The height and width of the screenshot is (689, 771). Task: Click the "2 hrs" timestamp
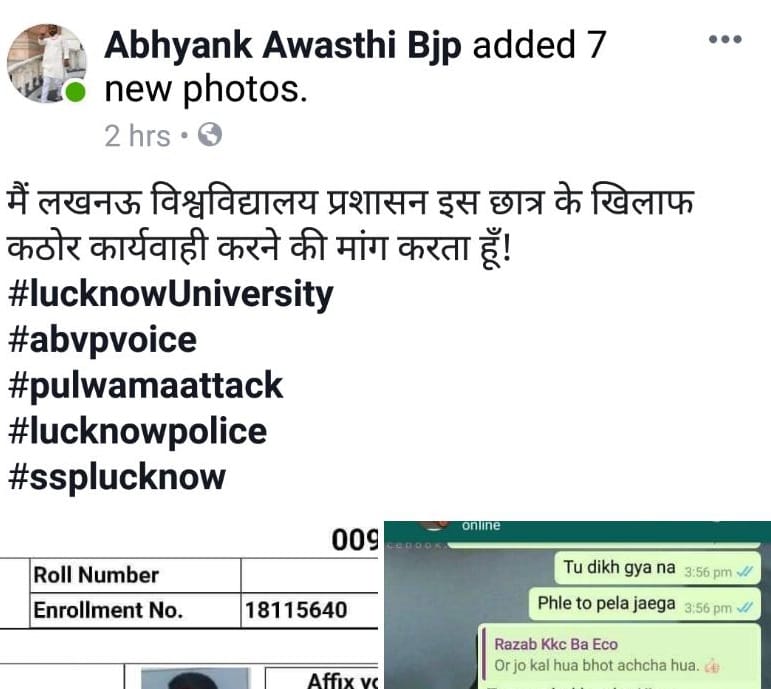point(137,136)
